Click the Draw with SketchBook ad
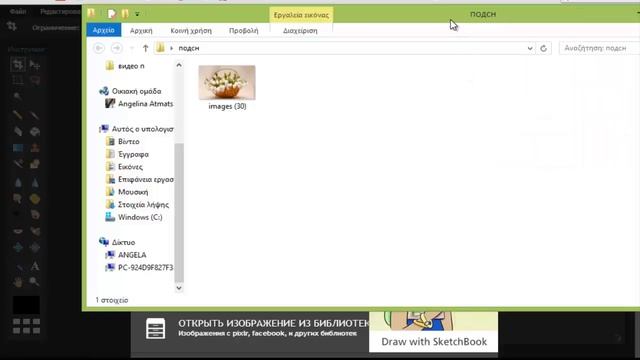Viewport: 640px width, 360px height. tap(433, 331)
